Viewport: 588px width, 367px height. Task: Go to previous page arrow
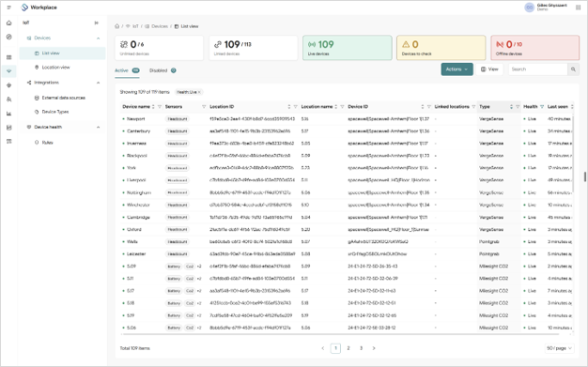click(323, 348)
